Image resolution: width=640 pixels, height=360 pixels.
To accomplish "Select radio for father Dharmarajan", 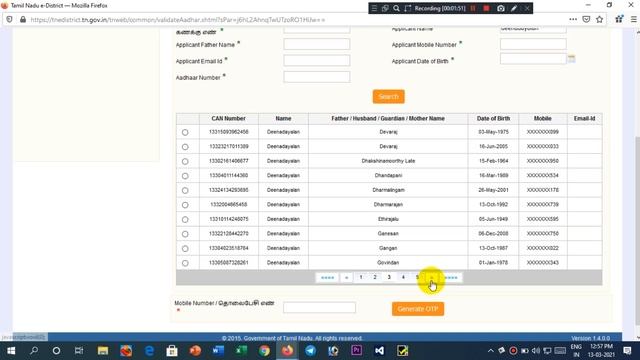I will click(x=185, y=205).
